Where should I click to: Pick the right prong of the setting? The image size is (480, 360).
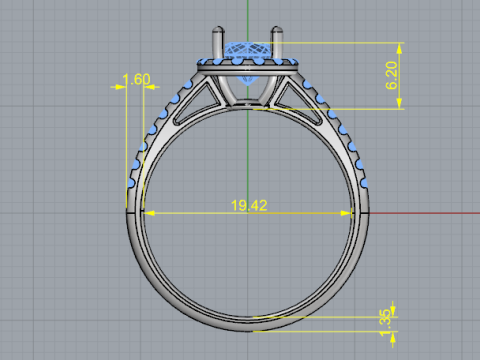click(x=277, y=43)
